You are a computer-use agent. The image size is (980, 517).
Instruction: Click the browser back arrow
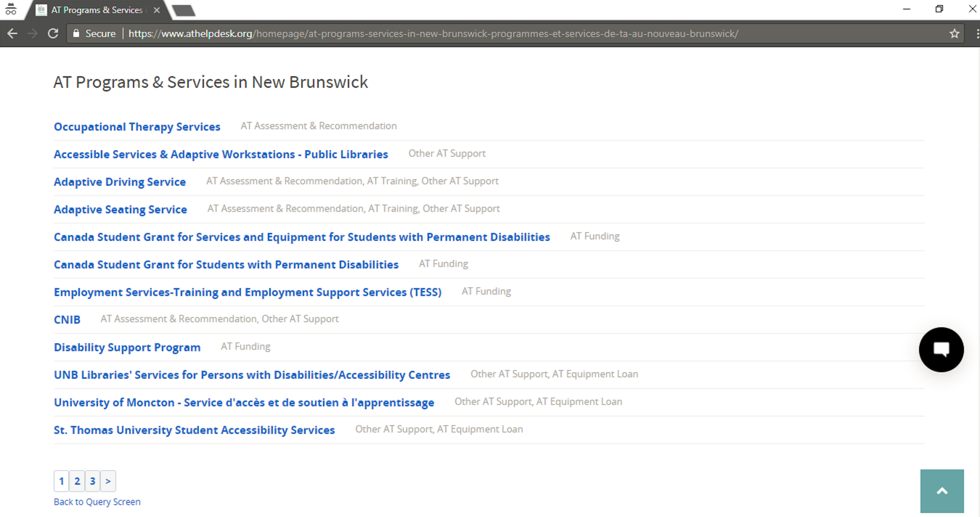tap(12, 33)
